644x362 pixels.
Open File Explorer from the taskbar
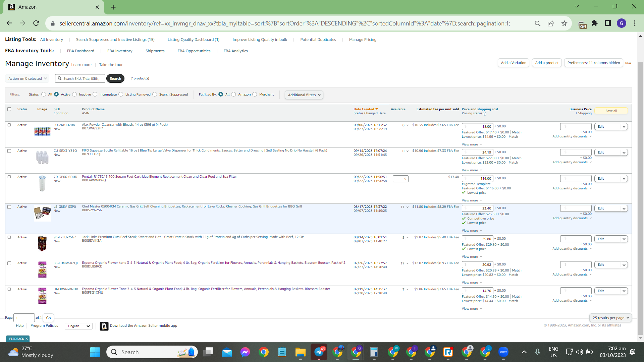[x=300, y=352]
